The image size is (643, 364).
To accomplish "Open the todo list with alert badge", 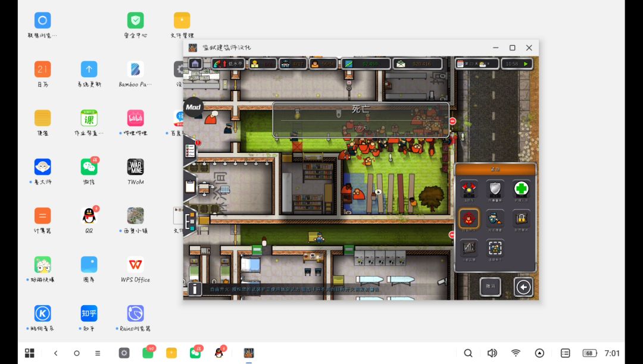I will (x=191, y=149).
